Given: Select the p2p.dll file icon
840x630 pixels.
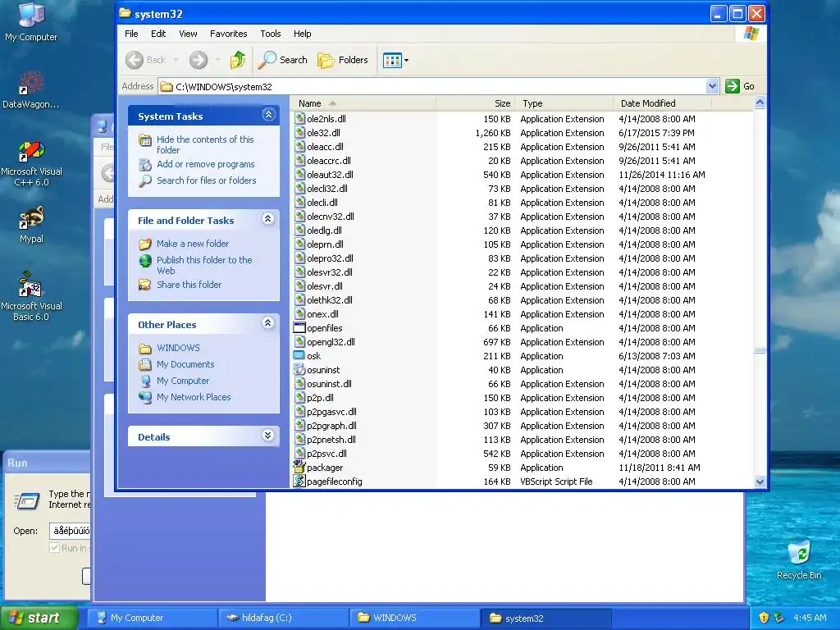Looking at the screenshot, I should point(299,398).
